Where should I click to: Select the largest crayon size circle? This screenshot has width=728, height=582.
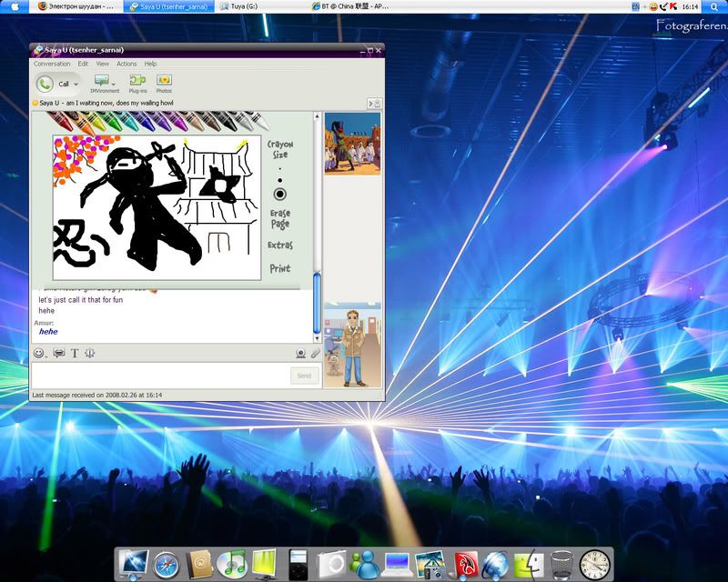pos(280,194)
